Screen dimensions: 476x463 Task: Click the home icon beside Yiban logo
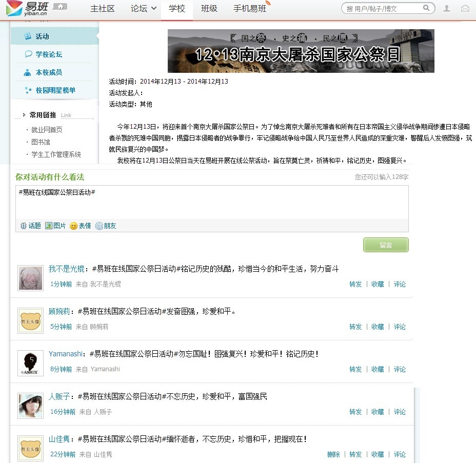pyautogui.click(x=60, y=7)
